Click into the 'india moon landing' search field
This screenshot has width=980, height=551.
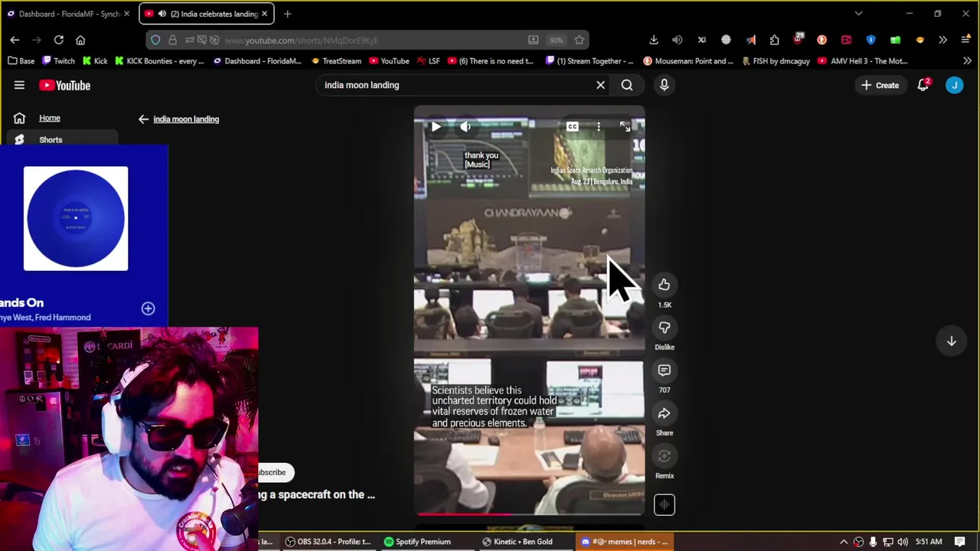point(456,85)
